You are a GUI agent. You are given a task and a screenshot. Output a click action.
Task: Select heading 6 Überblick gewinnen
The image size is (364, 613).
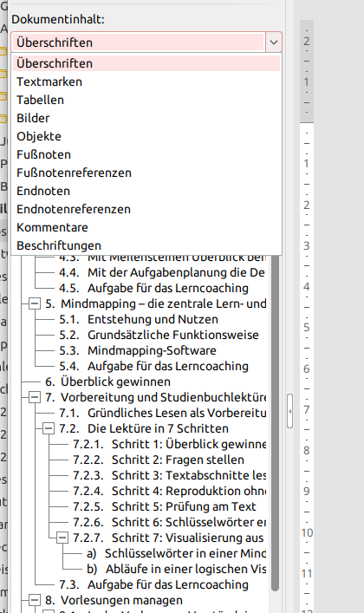pyautogui.click(x=108, y=382)
